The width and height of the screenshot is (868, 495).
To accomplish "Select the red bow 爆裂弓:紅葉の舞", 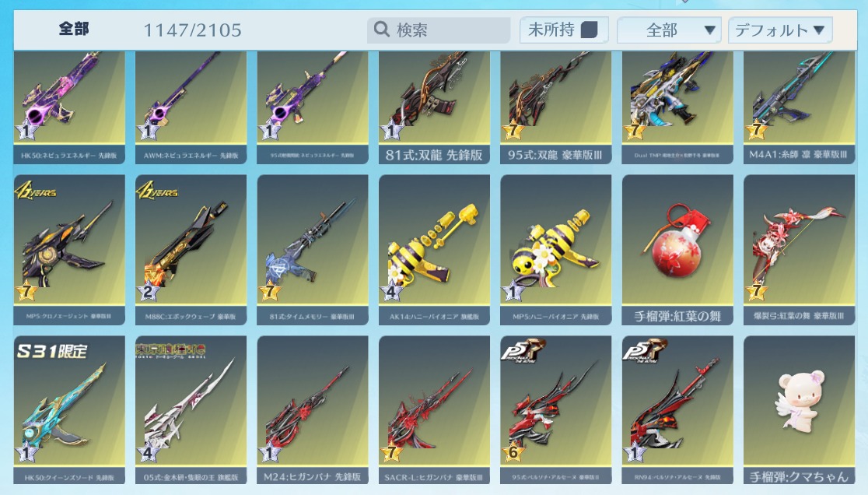I will tap(799, 250).
